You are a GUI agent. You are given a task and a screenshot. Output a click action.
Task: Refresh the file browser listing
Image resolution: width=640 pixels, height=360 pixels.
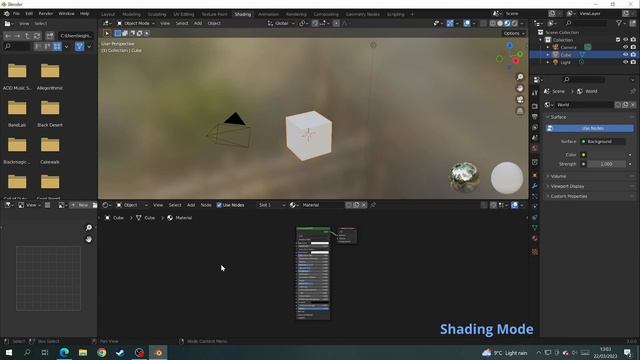point(37,36)
